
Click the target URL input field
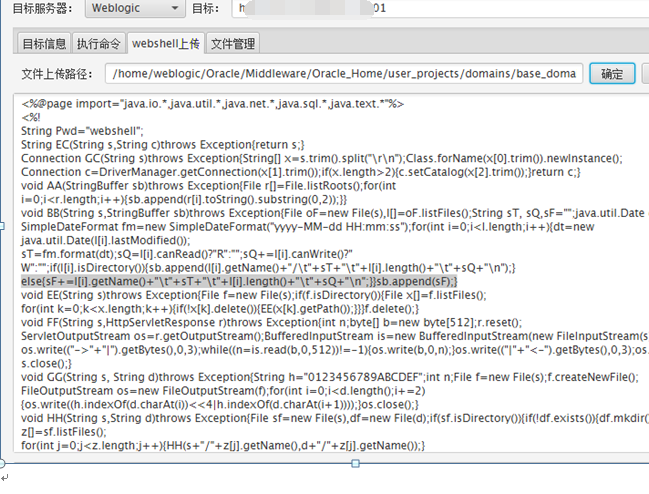click(440, 8)
